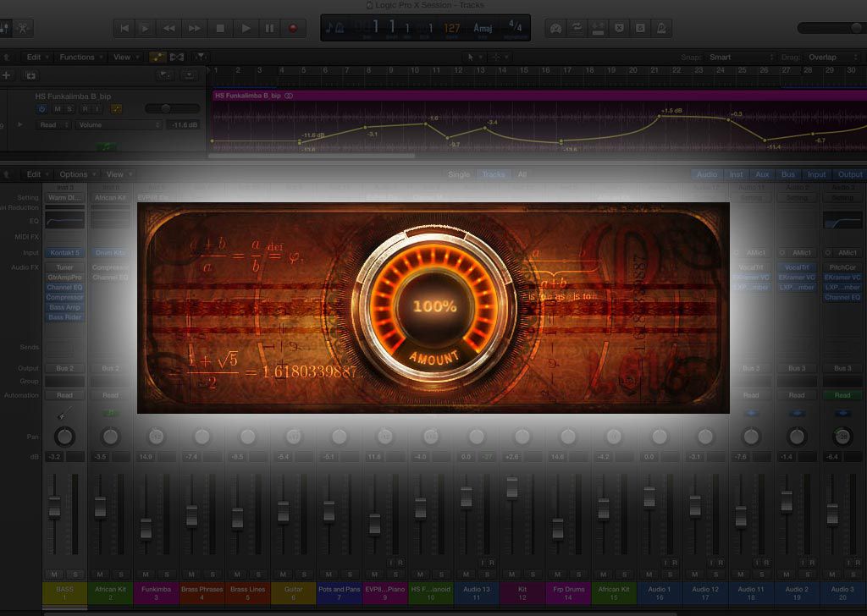The height and width of the screenshot is (616, 867).
Task: Select the pointer tool menu in the Tracks toolbar
Action: click(473, 57)
